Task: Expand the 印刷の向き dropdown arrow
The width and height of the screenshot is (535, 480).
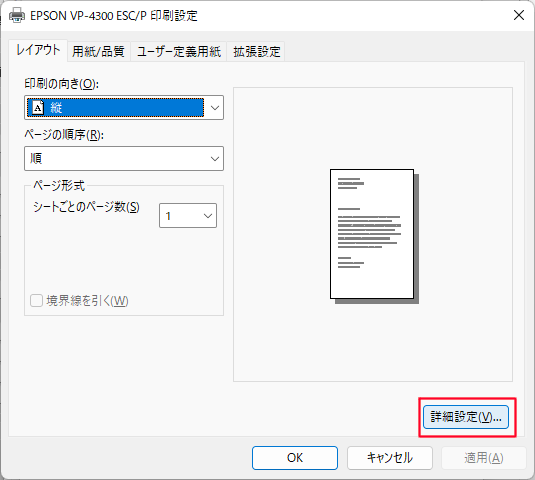Action: pos(215,108)
